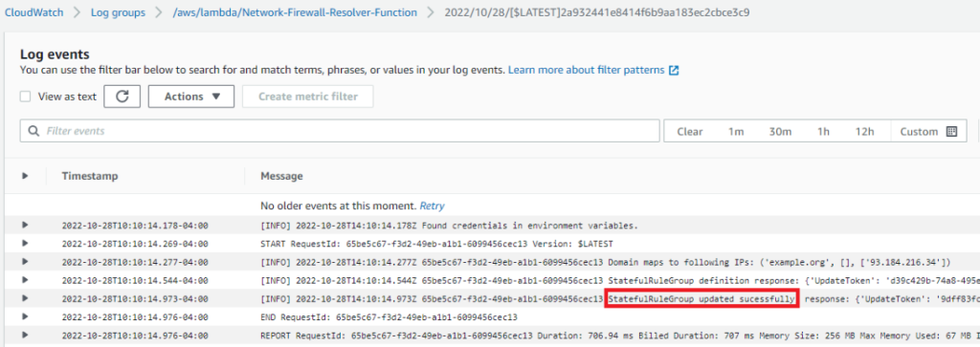
Task: Sort by the Timestamp column header
Action: point(89,176)
